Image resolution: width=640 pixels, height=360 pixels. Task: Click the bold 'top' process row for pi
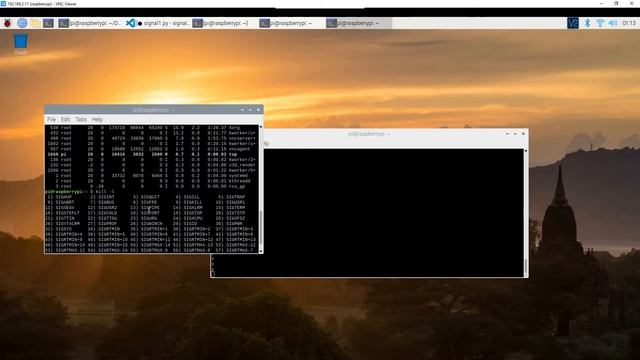click(151, 154)
